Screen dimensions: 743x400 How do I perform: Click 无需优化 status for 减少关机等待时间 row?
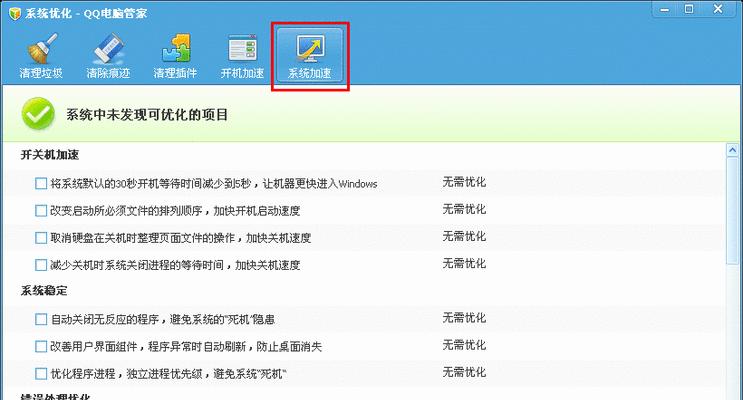[464, 263]
